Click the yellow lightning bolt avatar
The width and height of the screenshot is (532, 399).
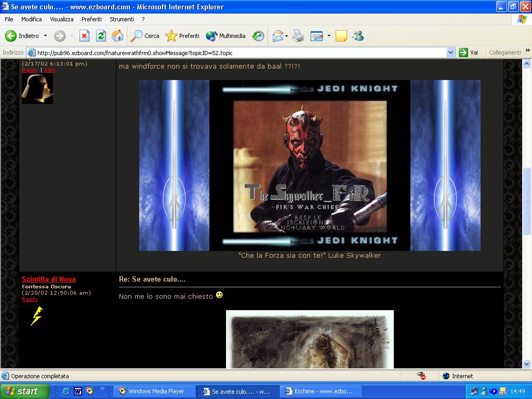[x=37, y=316]
